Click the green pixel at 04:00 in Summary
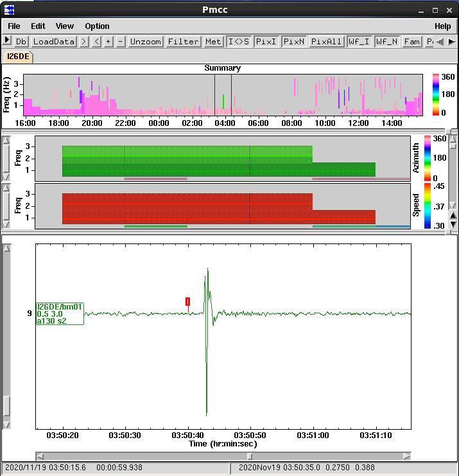The width and height of the screenshot is (459, 476). coord(223,101)
